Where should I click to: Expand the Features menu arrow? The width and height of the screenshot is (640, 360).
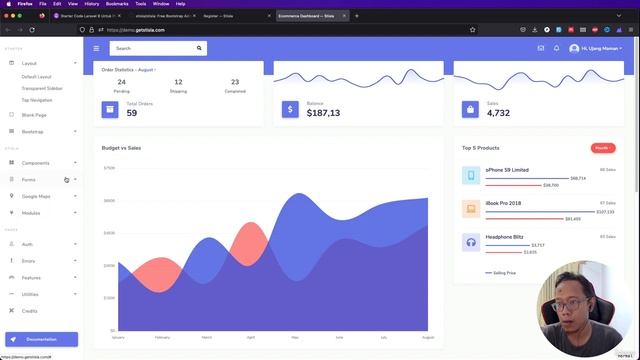pyautogui.click(x=75, y=277)
